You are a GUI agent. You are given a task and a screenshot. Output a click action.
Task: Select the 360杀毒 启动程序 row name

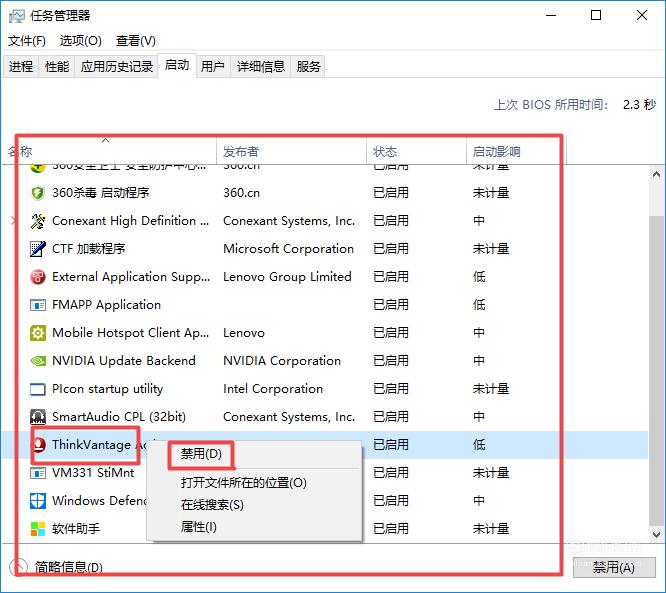pos(101,193)
